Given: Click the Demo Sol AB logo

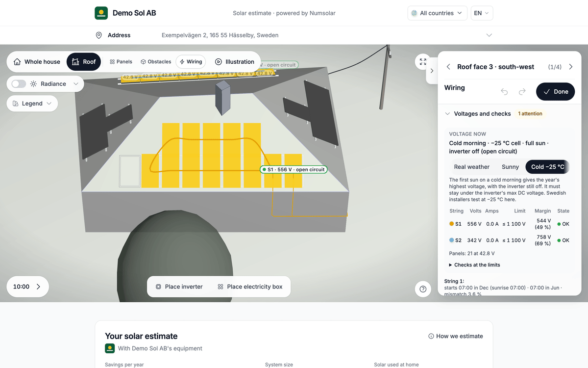Looking at the screenshot, I should pos(101,13).
